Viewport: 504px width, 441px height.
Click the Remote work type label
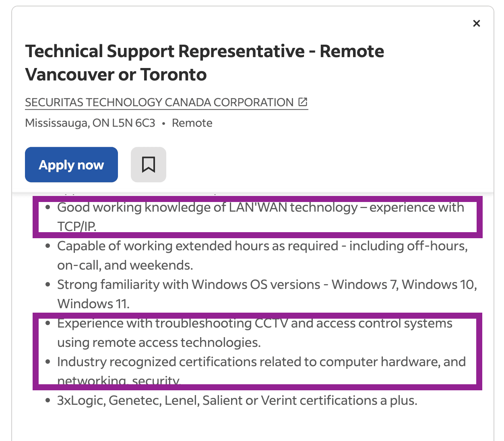(x=192, y=123)
